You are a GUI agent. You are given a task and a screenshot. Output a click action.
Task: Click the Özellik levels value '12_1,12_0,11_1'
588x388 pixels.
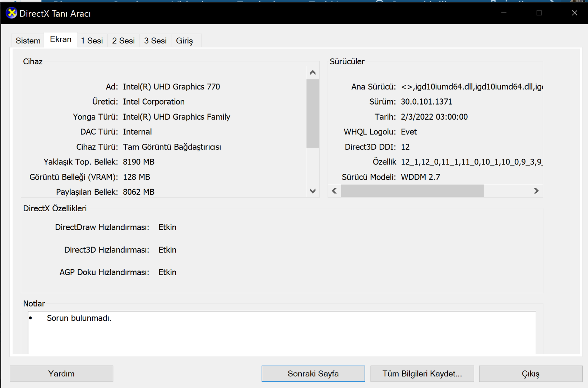tap(472, 162)
